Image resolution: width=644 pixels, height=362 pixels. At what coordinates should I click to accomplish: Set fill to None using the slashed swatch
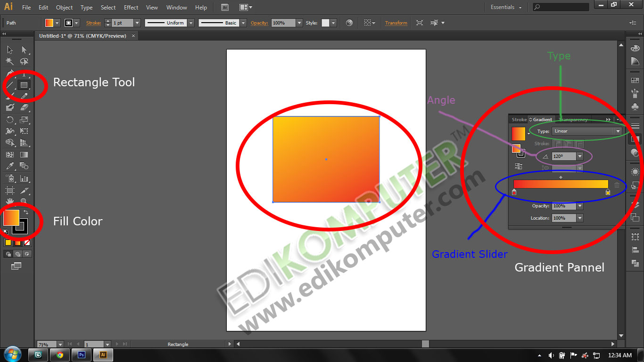(x=27, y=242)
